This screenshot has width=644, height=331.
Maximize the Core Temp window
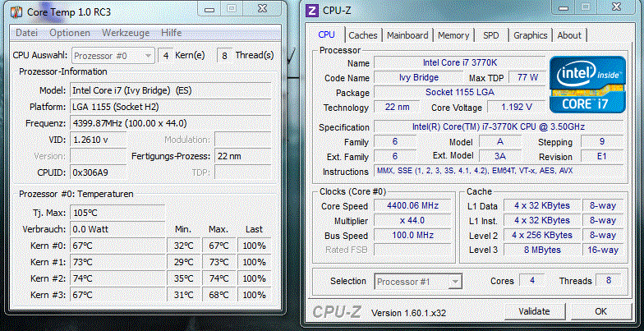tap(232, 8)
